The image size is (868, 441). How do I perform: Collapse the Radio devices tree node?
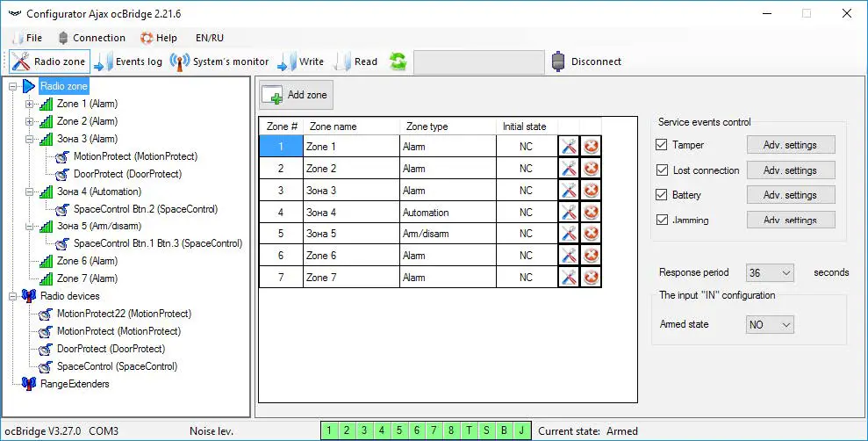click(13, 296)
